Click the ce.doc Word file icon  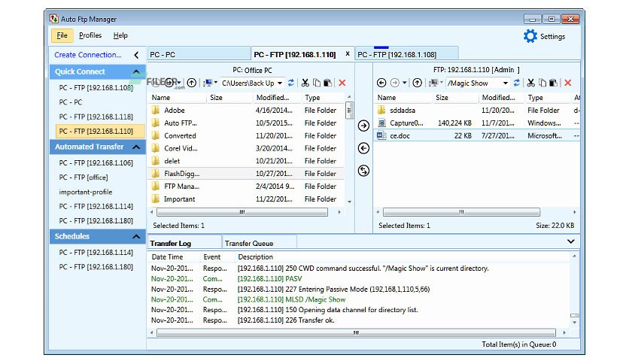point(381,136)
